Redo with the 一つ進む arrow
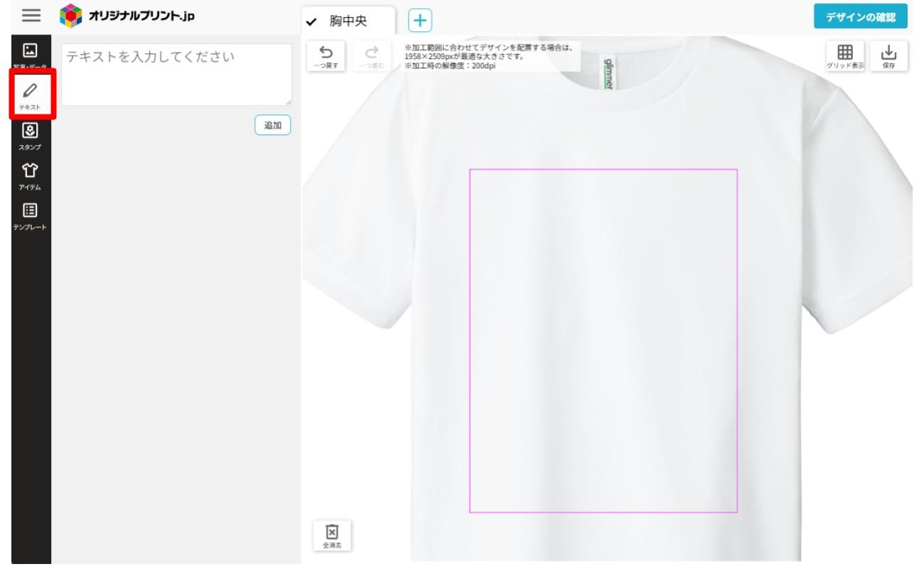Screen dimensions: 924x569 click(x=371, y=56)
